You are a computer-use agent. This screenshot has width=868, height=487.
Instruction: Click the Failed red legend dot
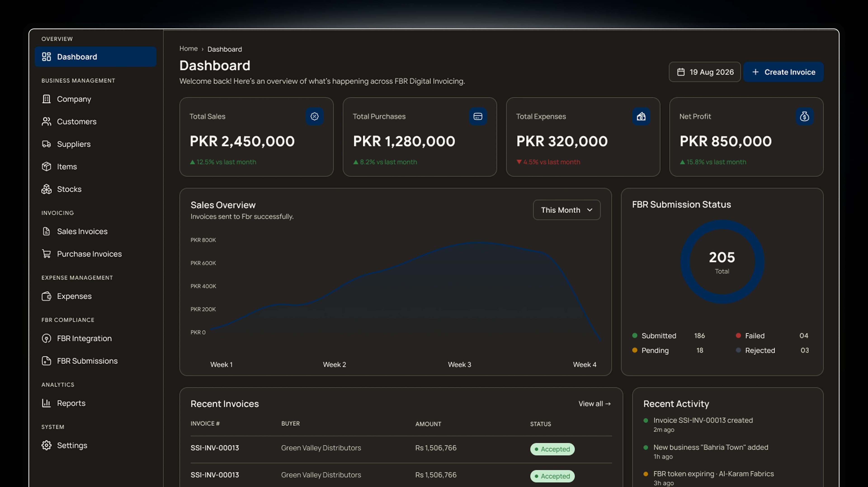[x=738, y=335]
